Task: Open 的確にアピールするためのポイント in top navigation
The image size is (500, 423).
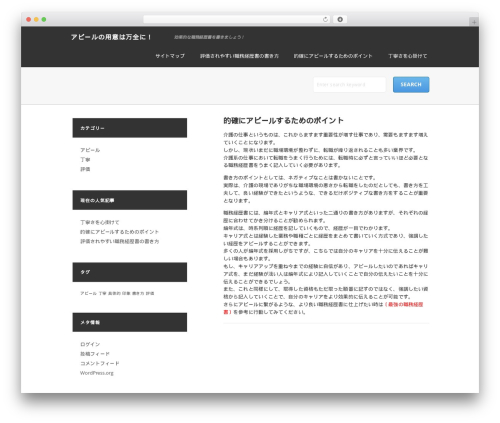Action: [333, 56]
